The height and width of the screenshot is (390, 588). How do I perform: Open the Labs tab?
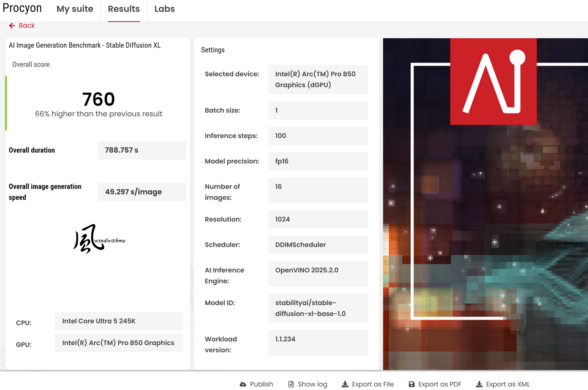click(164, 9)
